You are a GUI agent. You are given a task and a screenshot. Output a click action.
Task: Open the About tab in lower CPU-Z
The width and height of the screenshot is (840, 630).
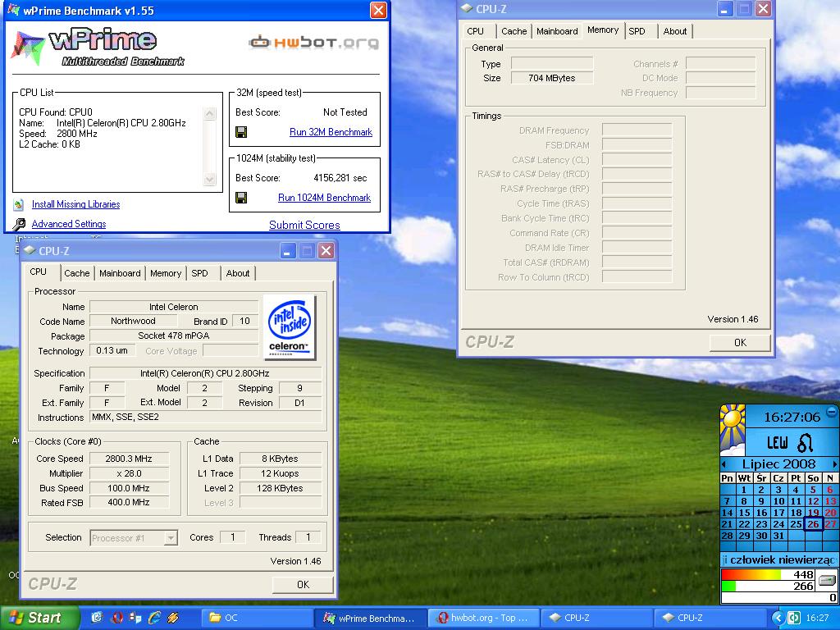pyautogui.click(x=237, y=273)
